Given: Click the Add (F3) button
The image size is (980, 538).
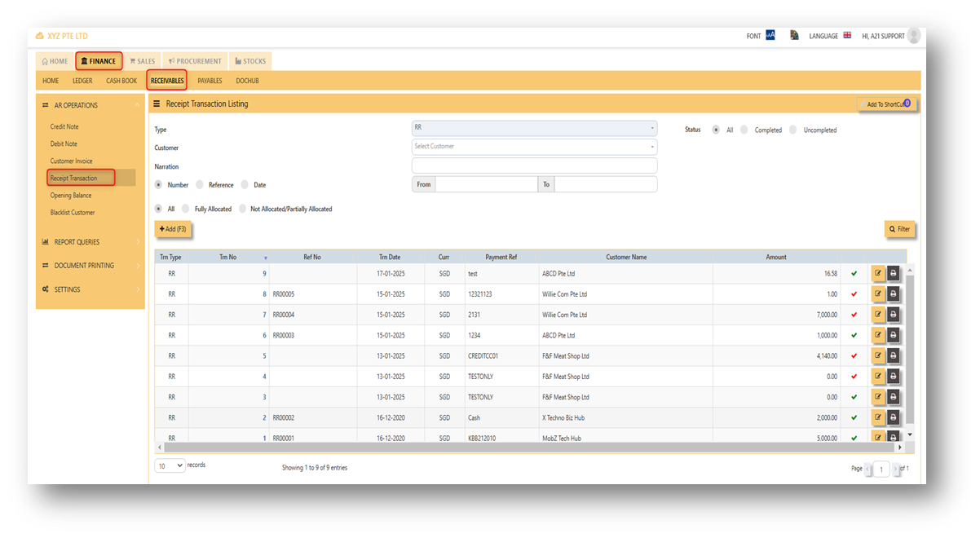Looking at the screenshot, I should (x=172, y=229).
